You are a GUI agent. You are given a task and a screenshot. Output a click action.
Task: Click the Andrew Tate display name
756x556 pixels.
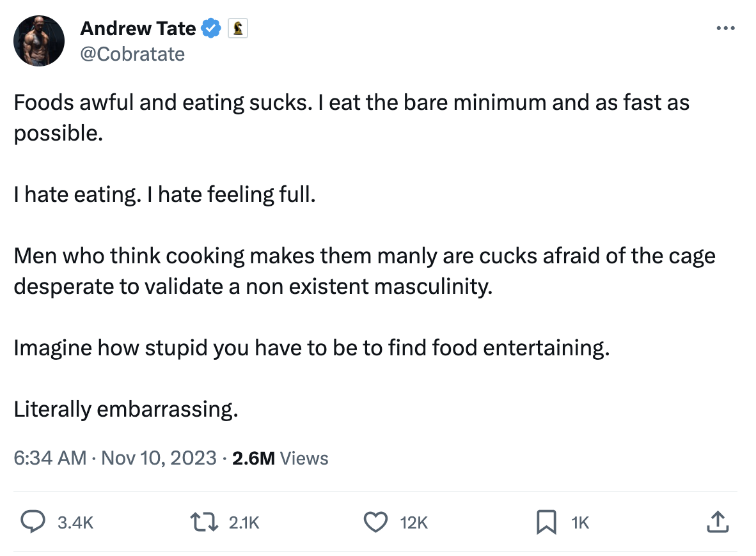[138, 28]
